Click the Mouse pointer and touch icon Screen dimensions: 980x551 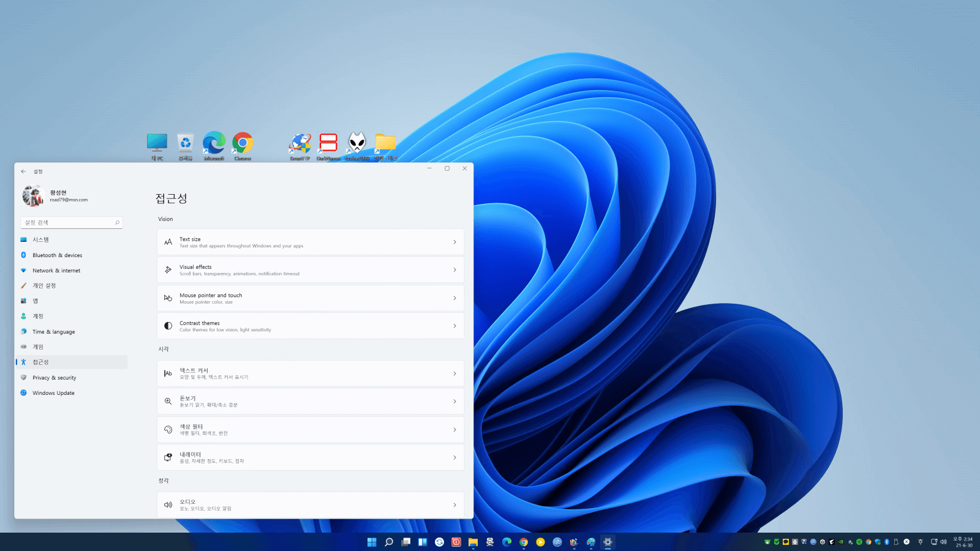(168, 298)
